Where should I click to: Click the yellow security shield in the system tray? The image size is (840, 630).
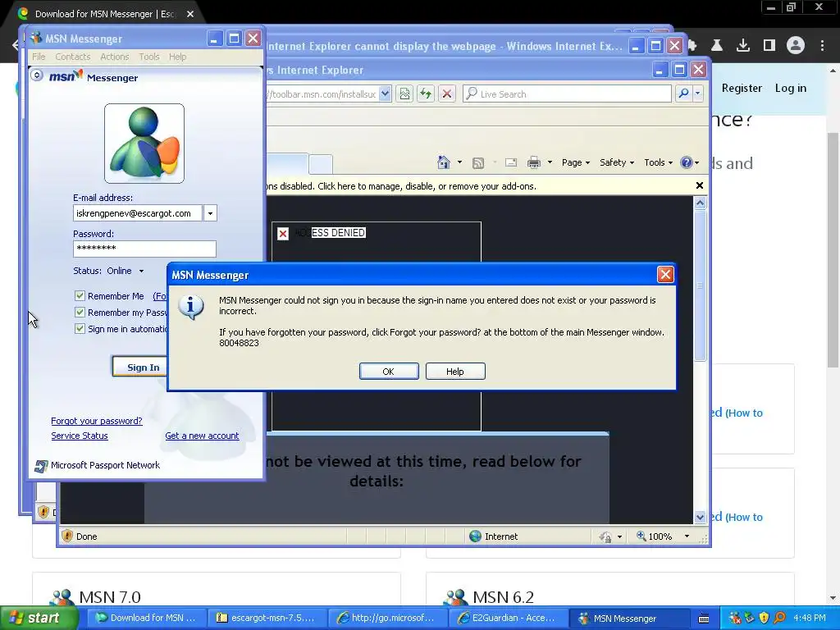[764, 618]
